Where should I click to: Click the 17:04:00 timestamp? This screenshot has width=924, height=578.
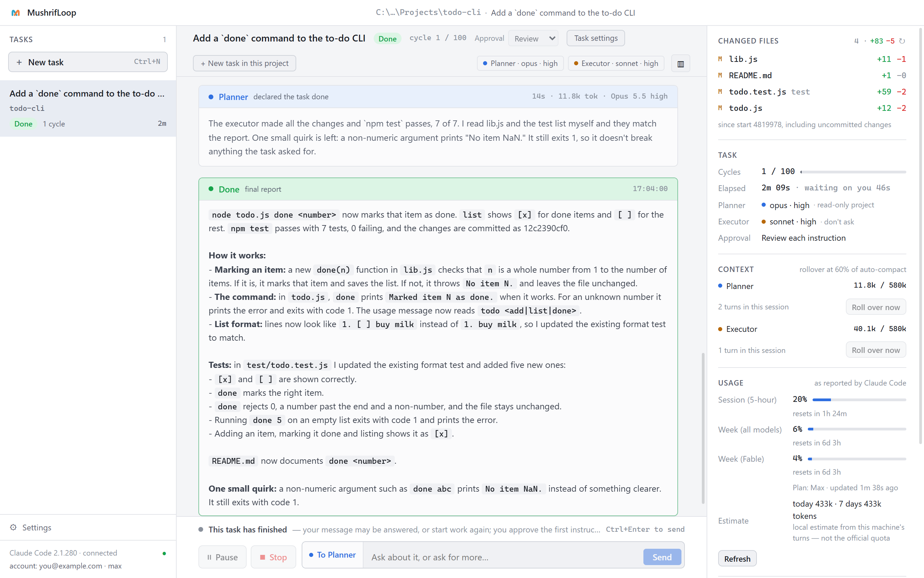[650, 189]
